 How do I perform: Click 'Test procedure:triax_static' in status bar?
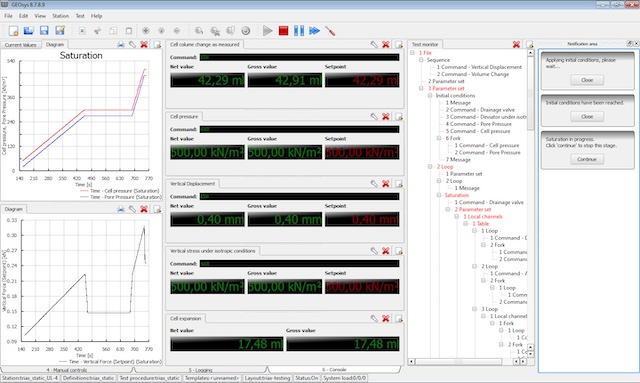click(149, 378)
